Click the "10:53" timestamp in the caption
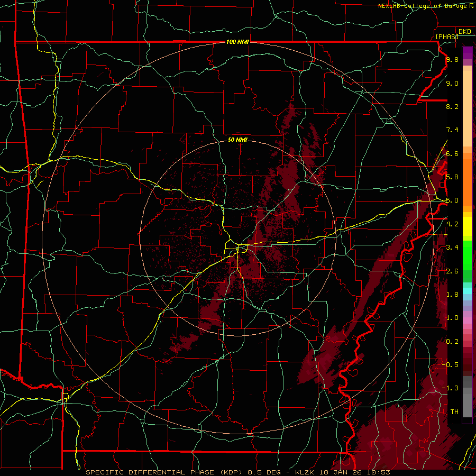This screenshot has height=476, width=476. coord(378,472)
